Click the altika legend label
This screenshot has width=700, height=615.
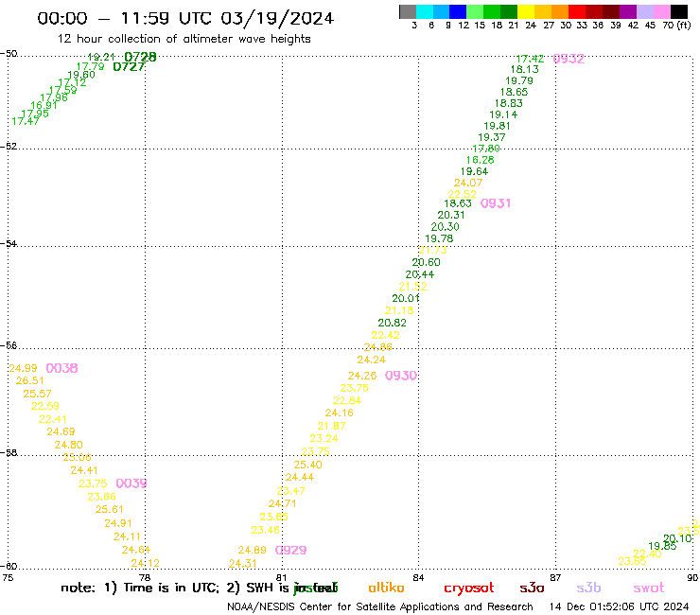click(386, 588)
